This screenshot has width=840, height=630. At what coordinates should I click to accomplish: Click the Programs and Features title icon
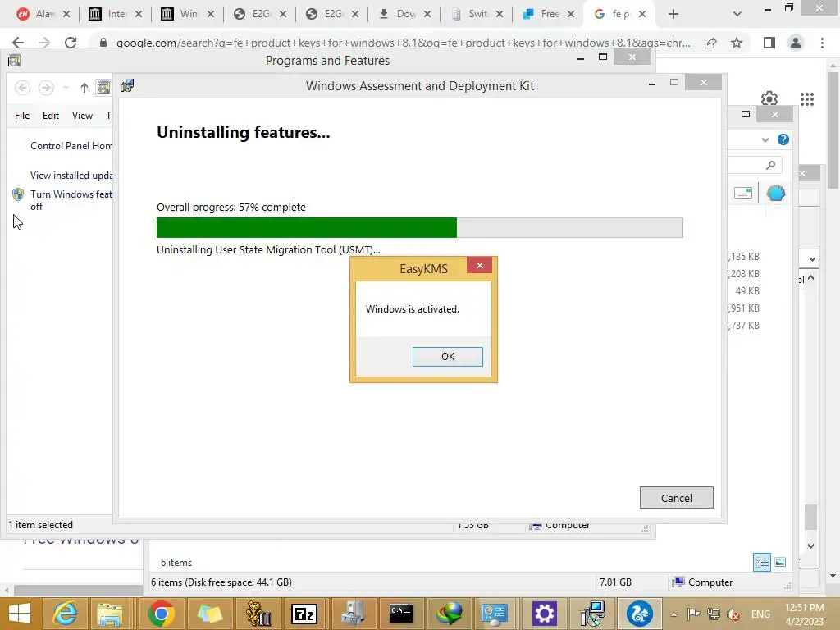click(15, 61)
